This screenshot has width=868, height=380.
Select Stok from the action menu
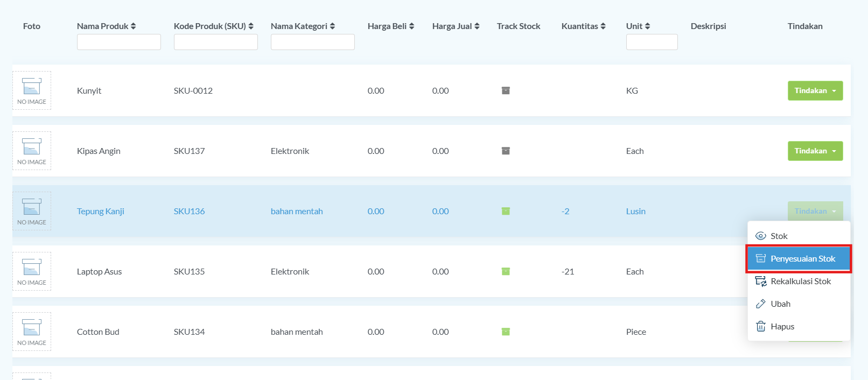pos(799,236)
